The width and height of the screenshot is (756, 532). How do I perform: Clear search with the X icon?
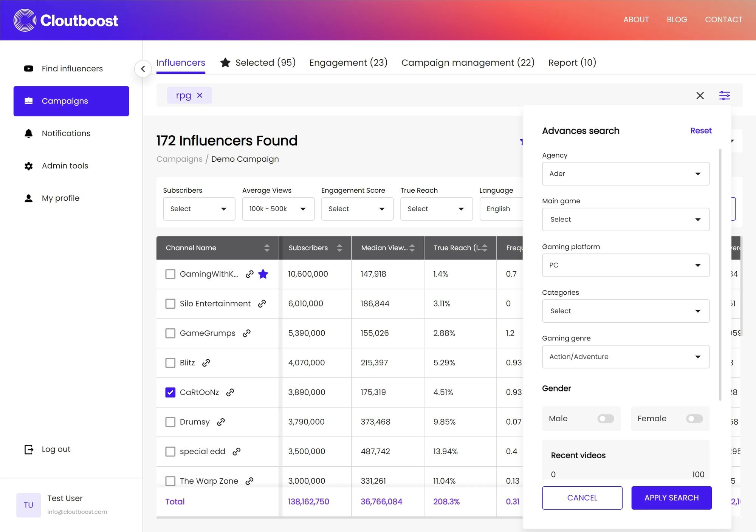point(700,96)
